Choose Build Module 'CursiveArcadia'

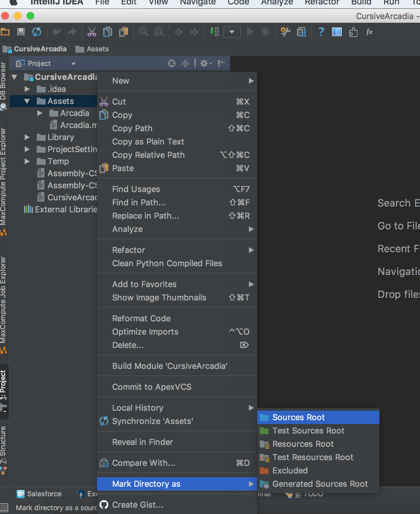(177, 366)
